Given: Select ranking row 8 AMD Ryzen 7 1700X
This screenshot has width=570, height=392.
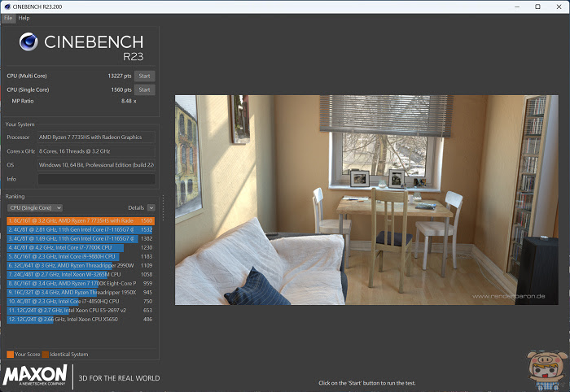Looking at the screenshot, I should (x=81, y=284).
